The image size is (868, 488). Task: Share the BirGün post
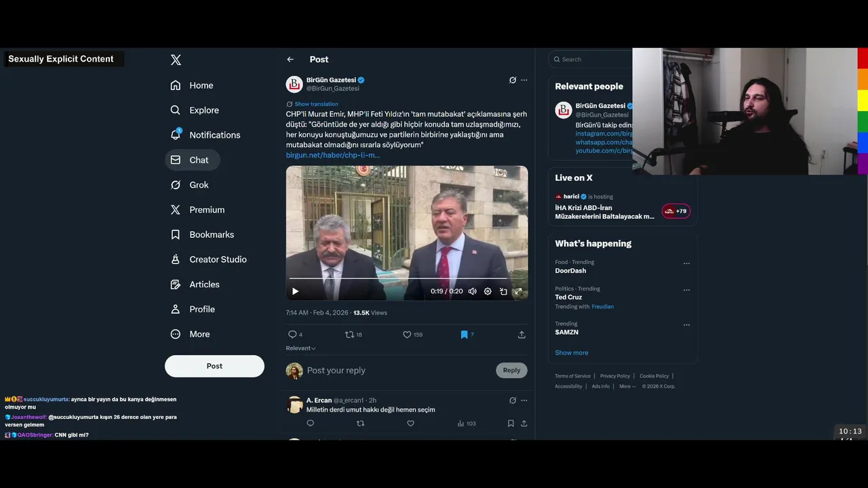click(521, 334)
